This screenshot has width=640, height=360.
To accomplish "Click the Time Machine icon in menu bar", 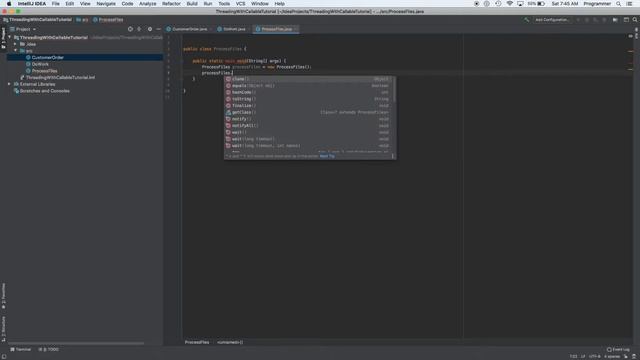I will coord(498,4).
